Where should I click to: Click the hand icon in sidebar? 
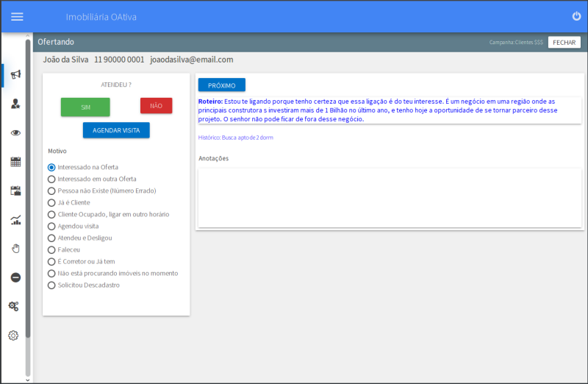pyautogui.click(x=15, y=248)
